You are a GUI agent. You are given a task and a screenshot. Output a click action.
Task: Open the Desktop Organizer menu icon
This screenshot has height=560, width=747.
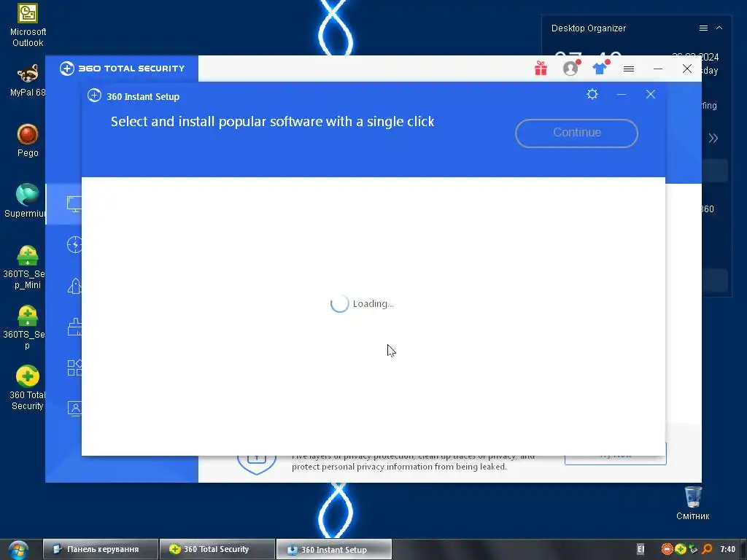click(703, 28)
